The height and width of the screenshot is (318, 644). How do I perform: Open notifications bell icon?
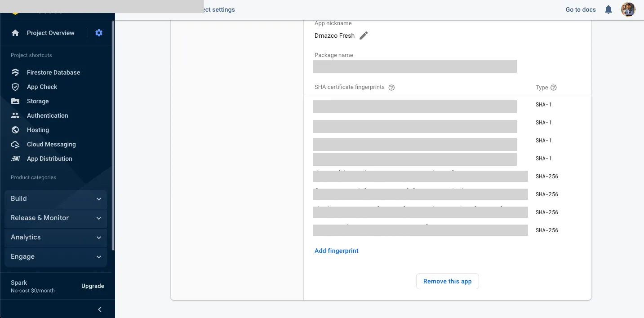click(x=608, y=9)
